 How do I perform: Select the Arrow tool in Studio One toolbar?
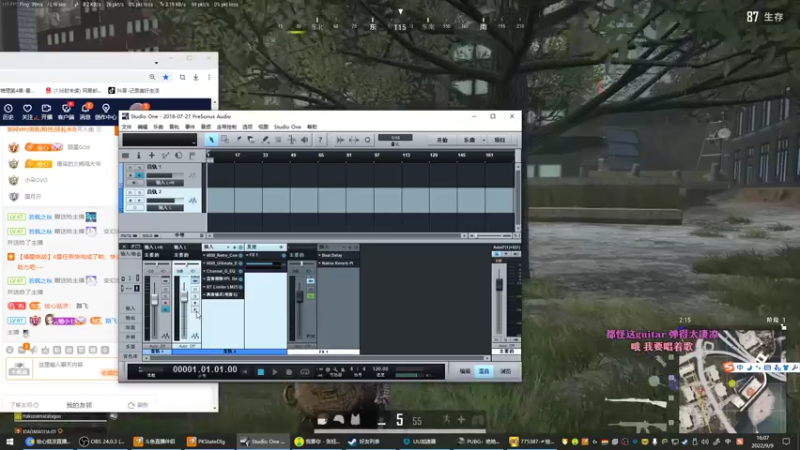(211, 140)
